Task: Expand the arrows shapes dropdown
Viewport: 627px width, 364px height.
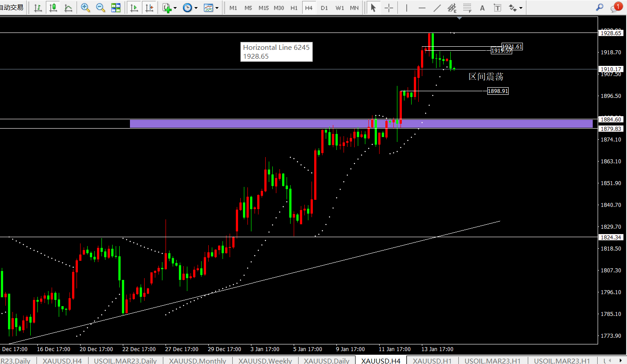Action: pyautogui.click(x=515, y=8)
